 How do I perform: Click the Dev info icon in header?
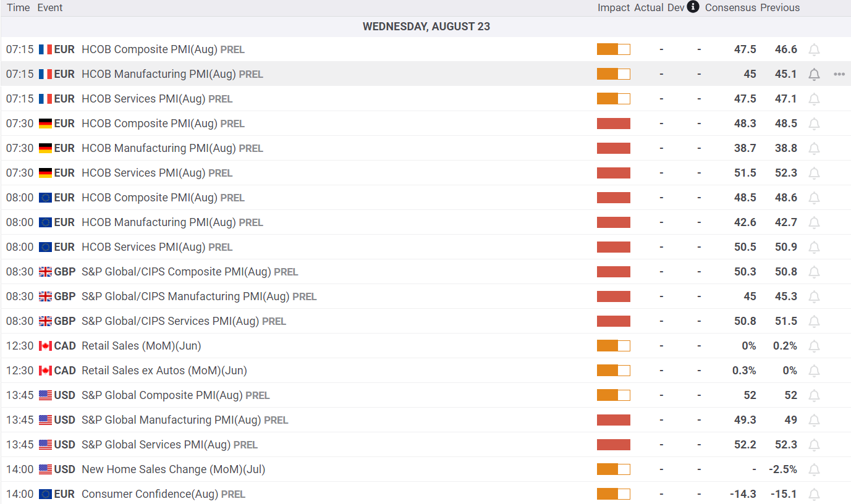click(x=693, y=7)
